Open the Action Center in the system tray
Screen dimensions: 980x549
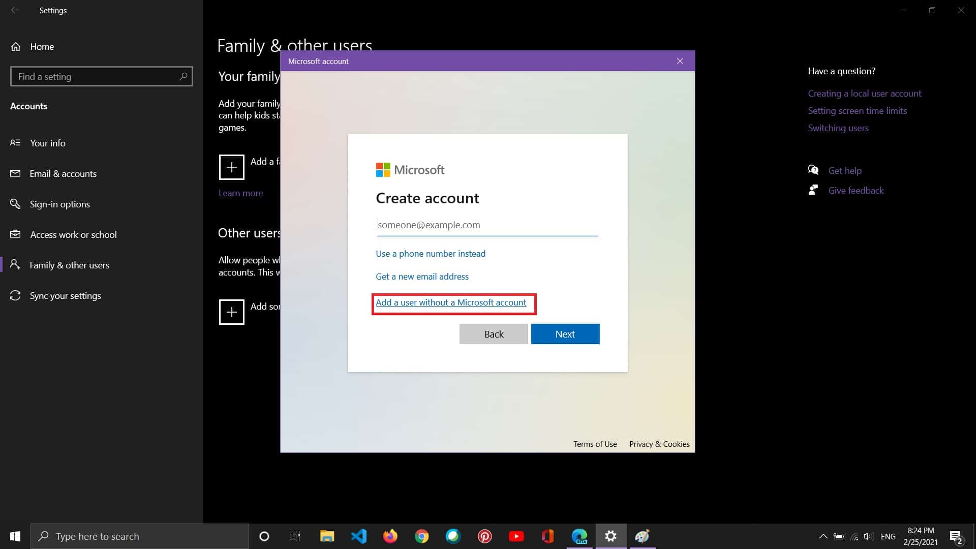(955, 536)
